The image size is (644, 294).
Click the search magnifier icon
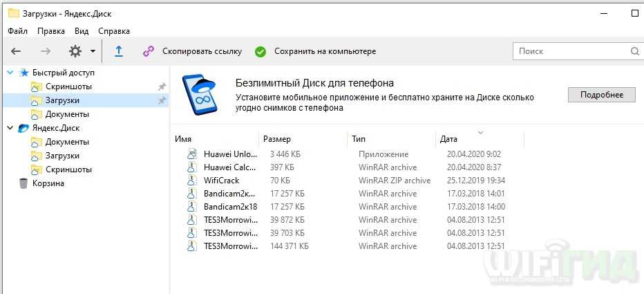[x=634, y=51]
